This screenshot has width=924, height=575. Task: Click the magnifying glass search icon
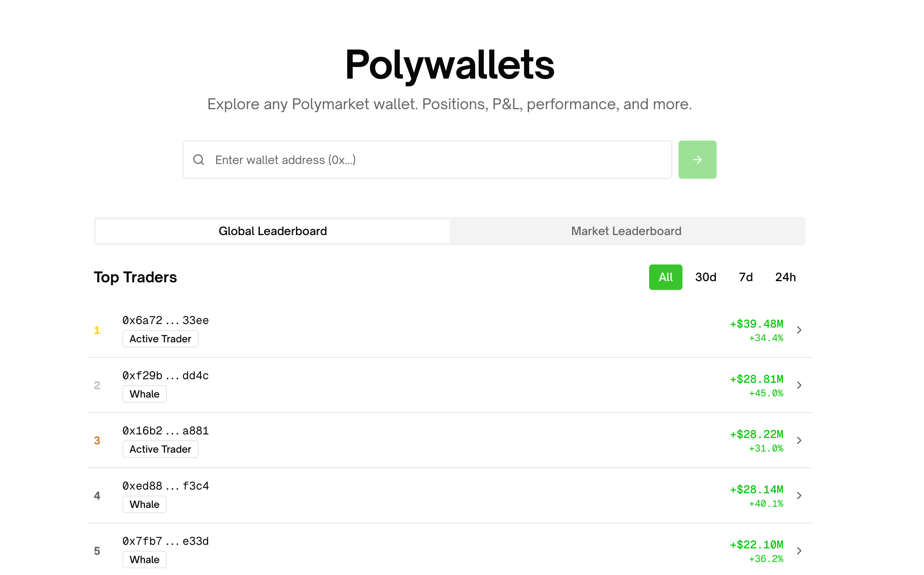pos(199,159)
